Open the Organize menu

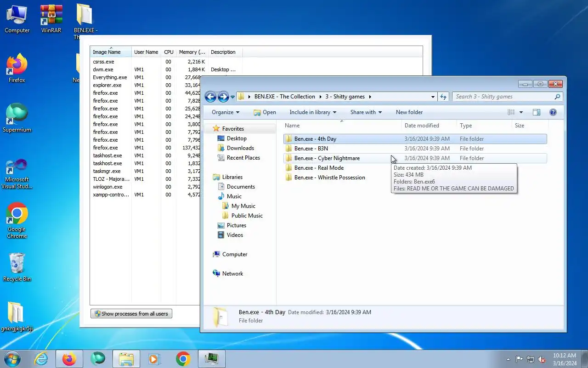[226, 112]
